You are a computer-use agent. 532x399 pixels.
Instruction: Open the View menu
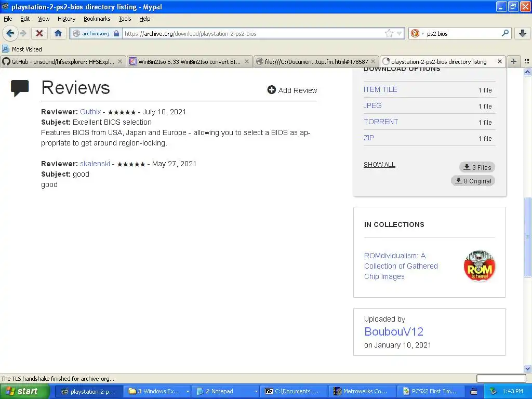click(x=44, y=19)
